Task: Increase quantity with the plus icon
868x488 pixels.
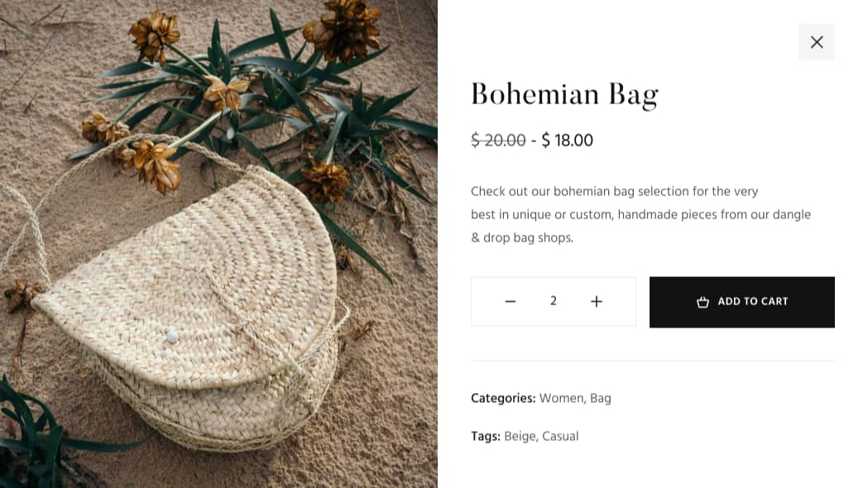Action: pyautogui.click(x=597, y=302)
